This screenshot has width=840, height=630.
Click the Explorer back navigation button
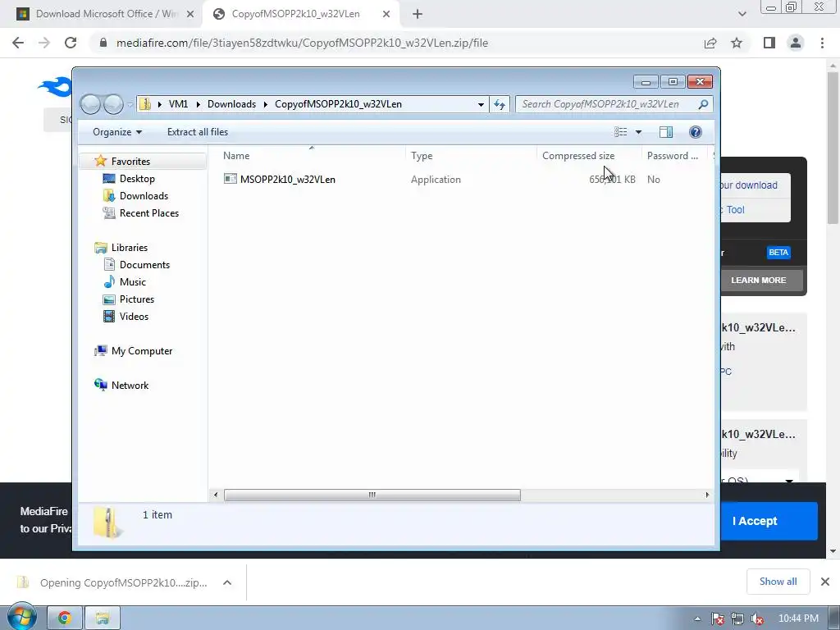90,104
